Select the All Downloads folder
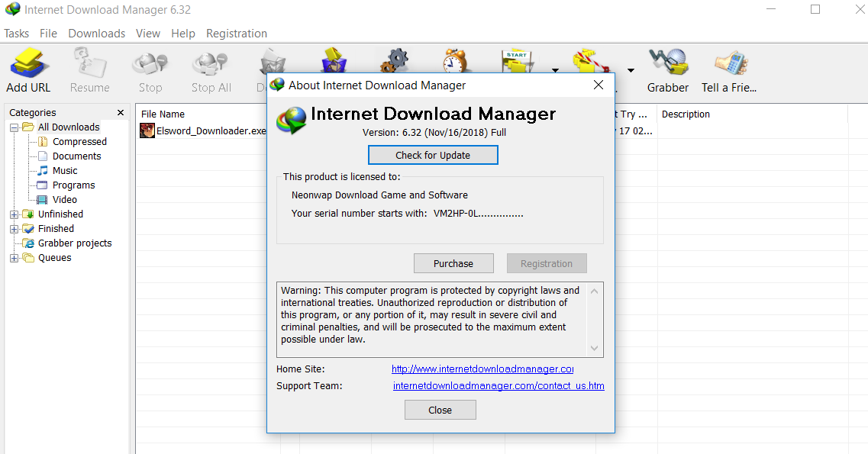Image resolution: width=868 pixels, height=454 pixels. click(69, 127)
